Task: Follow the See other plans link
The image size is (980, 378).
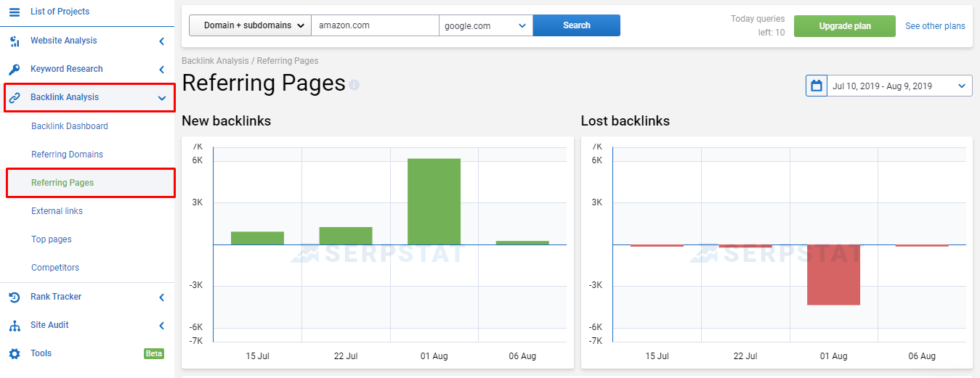Action: click(x=935, y=26)
